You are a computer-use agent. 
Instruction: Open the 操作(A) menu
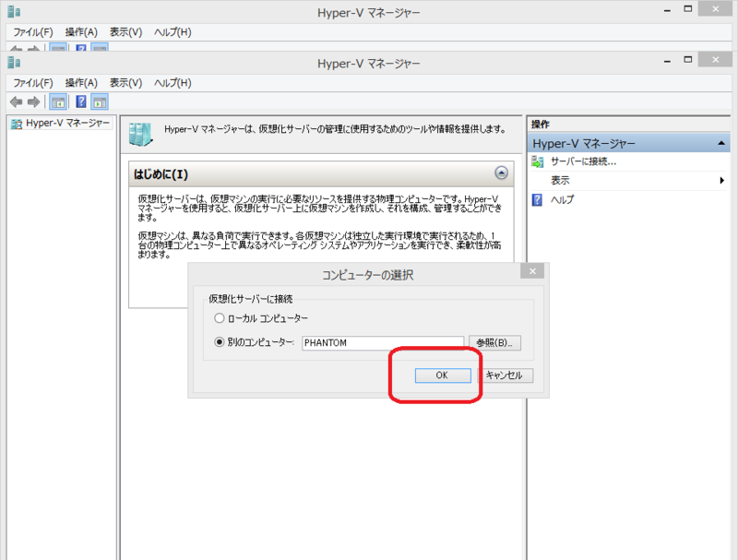pos(81,82)
